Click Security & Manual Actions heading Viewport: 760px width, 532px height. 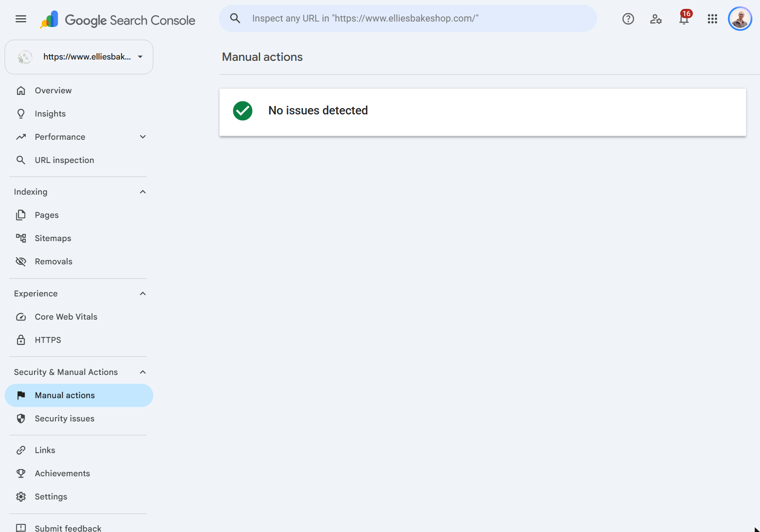pyautogui.click(x=66, y=372)
